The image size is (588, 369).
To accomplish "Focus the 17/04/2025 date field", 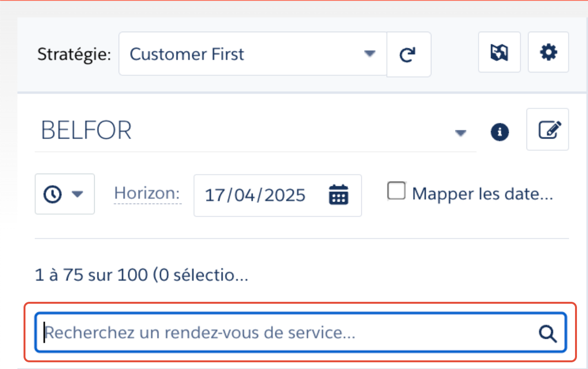I will [x=278, y=195].
